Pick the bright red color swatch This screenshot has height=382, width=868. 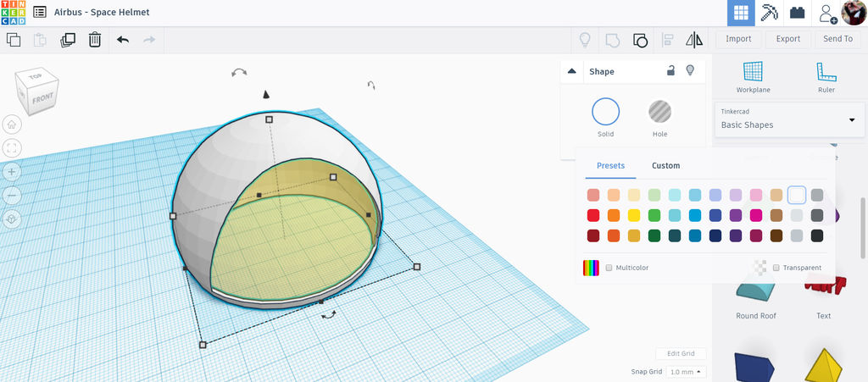pos(593,216)
